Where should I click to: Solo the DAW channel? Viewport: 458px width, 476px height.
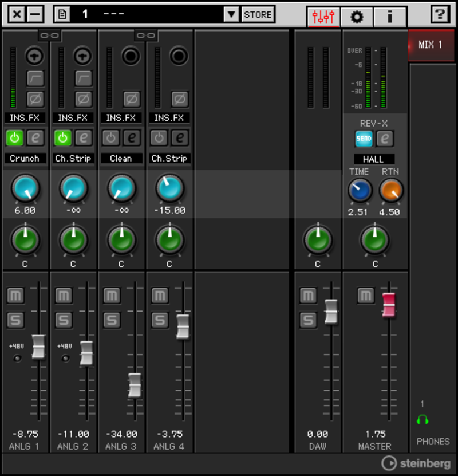[308, 320]
